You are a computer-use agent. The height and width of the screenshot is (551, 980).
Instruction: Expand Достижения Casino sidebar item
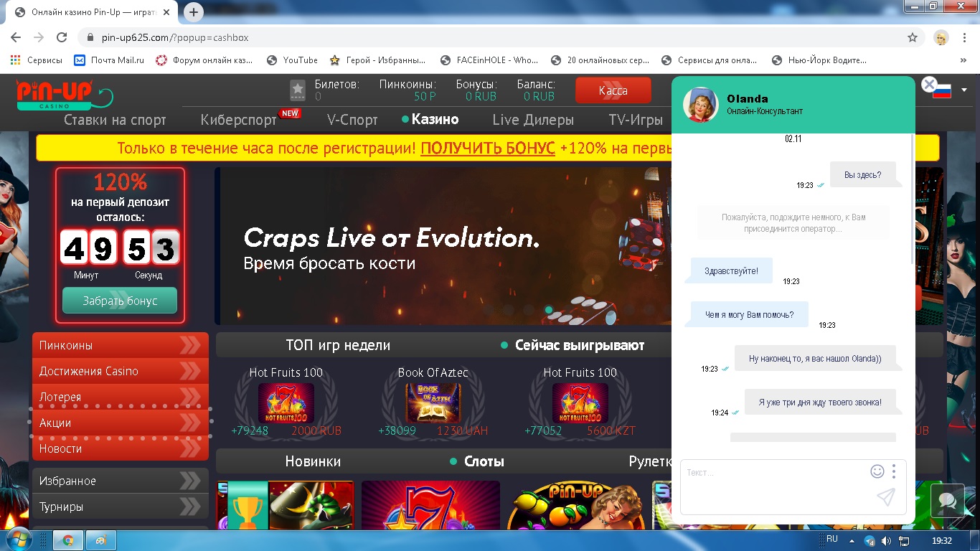click(x=121, y=371)
